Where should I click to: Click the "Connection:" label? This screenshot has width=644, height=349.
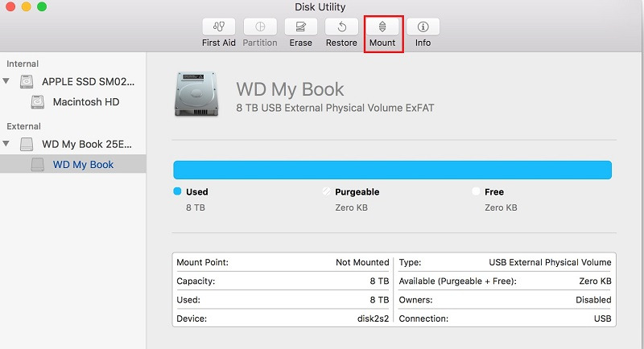pyautogui.click(x=423, y=318)
